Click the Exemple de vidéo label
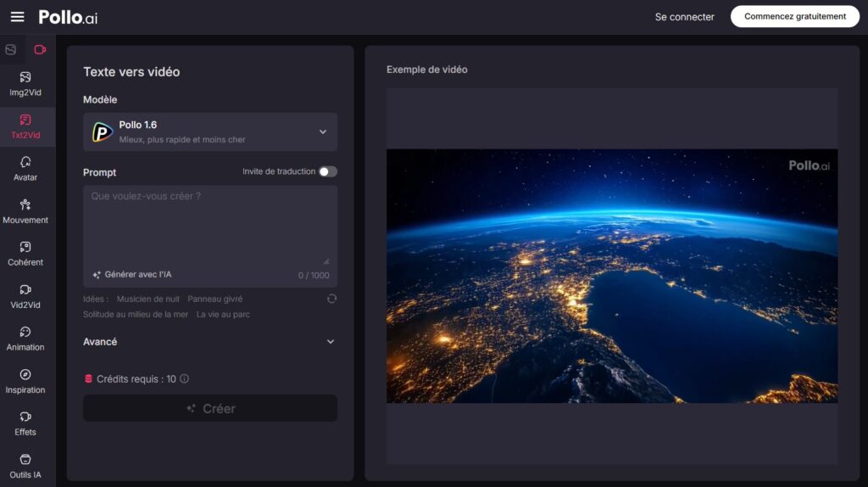 pyautogui.click(x=427, y=70)
